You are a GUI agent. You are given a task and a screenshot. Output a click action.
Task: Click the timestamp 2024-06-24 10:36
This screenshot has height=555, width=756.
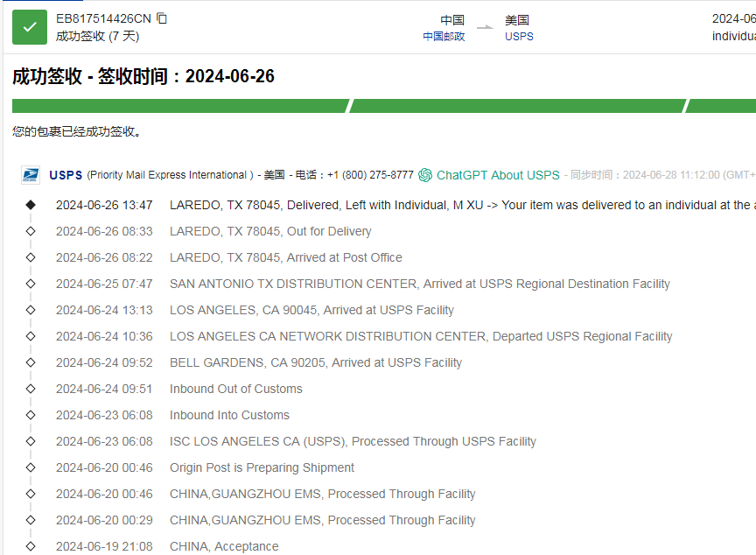104,336
